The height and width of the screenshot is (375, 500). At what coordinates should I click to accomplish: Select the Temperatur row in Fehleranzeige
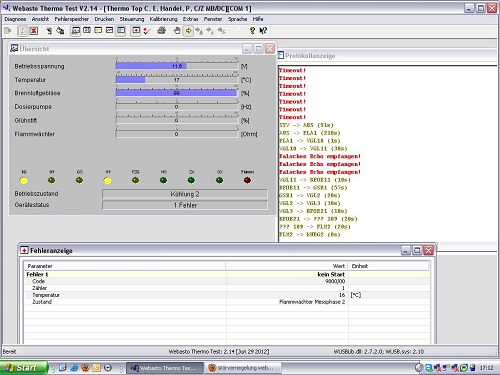coord(227,295)
